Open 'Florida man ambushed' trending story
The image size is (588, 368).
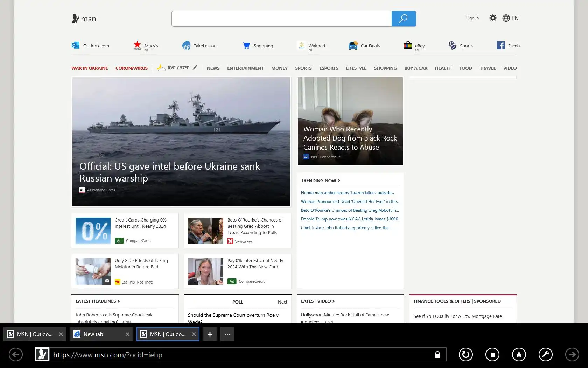click(x=347, y=193)
